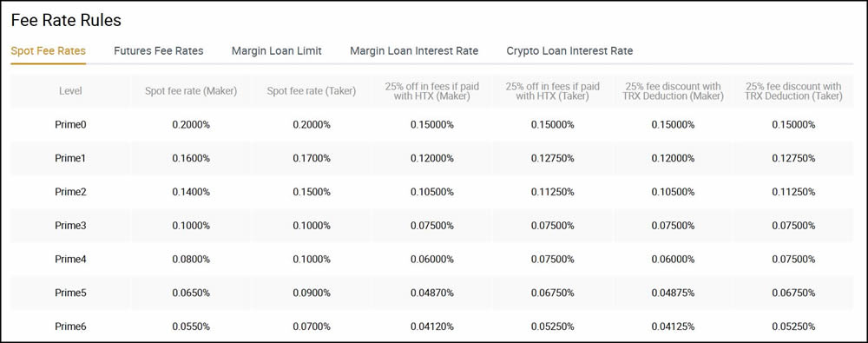This screenshot has width=868, height=343.
Task: Click the HTX (Maker) discount column header
Action: pos(432,91)
